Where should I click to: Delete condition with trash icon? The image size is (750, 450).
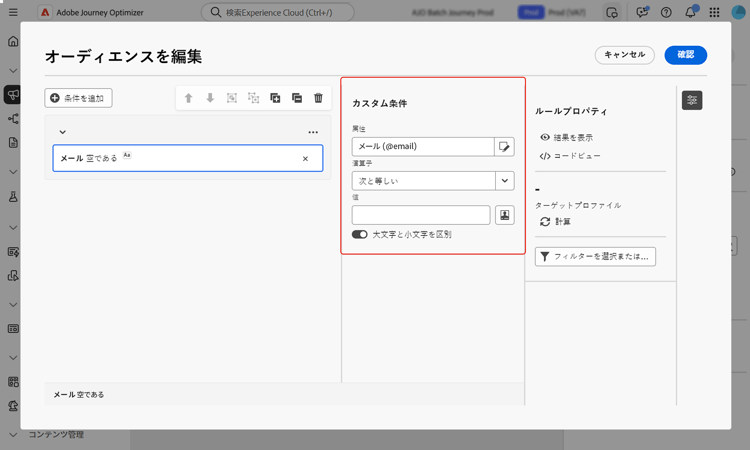tap(319, 98)
